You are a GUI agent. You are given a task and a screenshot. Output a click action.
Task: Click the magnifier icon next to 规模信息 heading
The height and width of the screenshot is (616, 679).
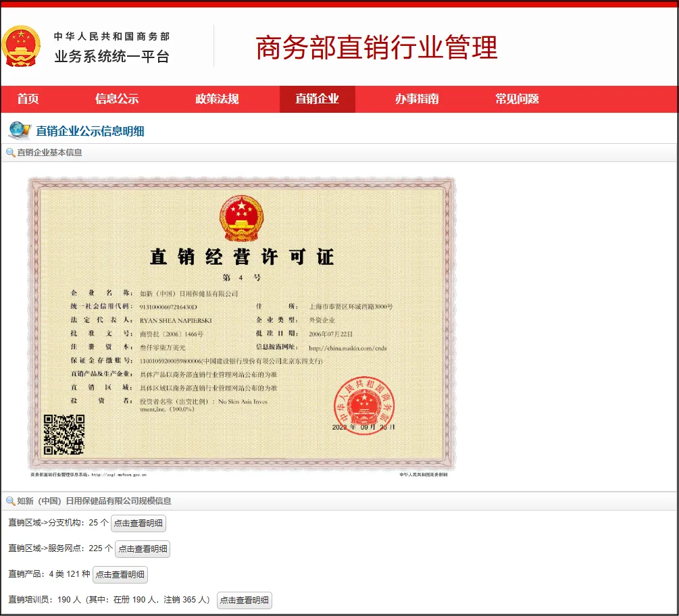(x=10, y=501)
